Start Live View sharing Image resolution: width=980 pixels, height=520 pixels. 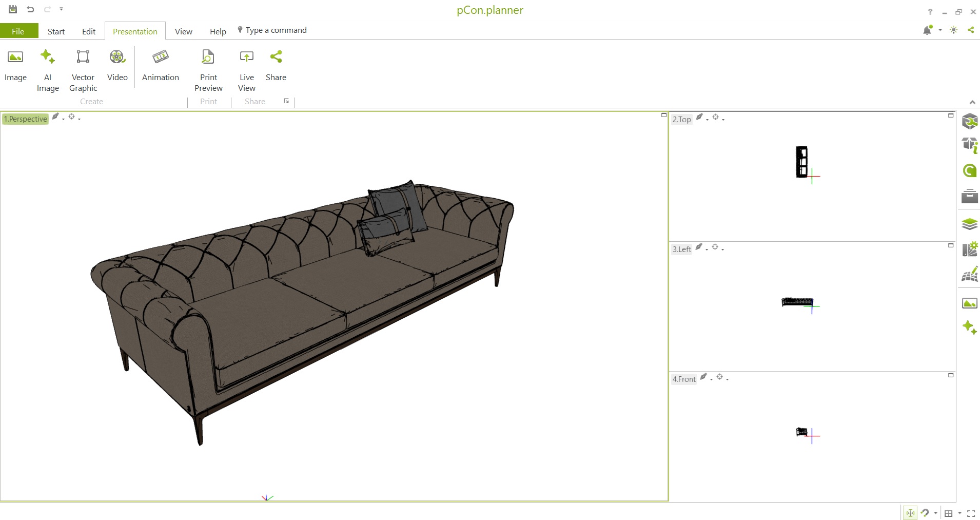pos(247,71)
